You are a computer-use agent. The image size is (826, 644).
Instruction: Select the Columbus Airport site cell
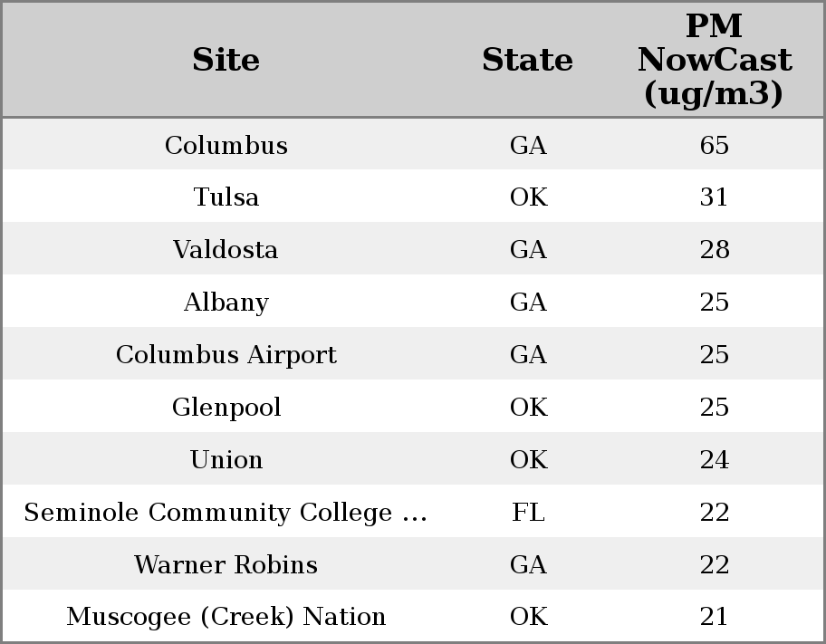(226, 355)
